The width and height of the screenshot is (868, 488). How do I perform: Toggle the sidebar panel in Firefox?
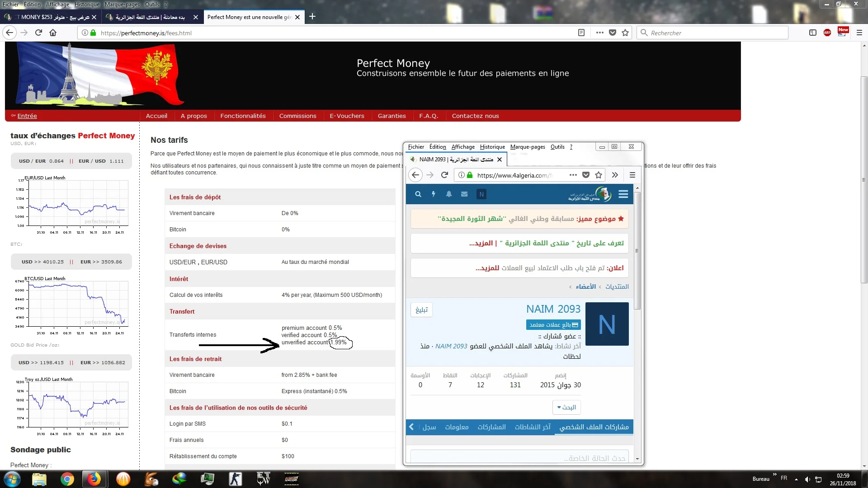[813, 33]
